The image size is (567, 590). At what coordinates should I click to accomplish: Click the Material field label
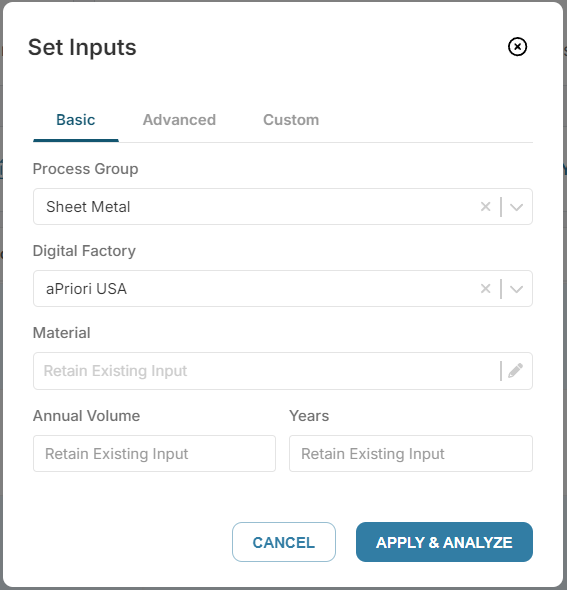click(x=62, y=333)
